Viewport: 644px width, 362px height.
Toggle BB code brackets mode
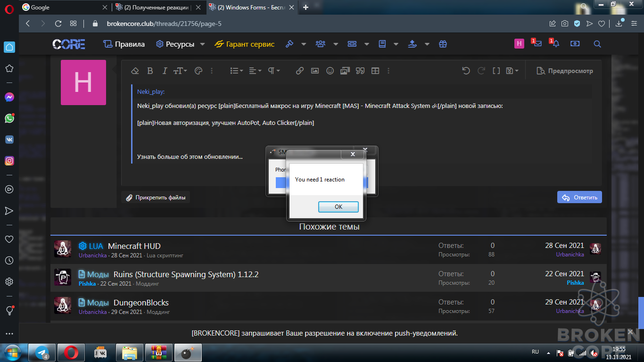coord(496,71)
